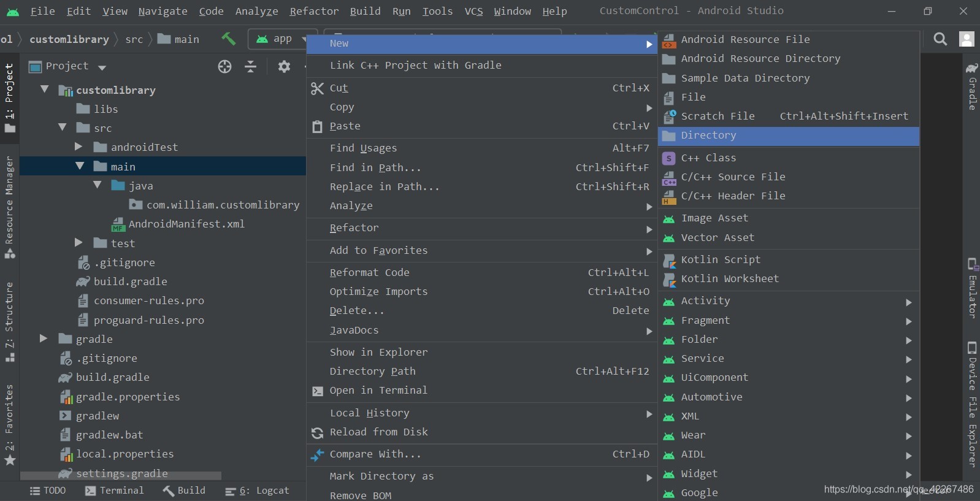This screenshot has width=980, height=501.
Task: Click the Favorites star icon on left sidebar
Action: pos(10,461)
